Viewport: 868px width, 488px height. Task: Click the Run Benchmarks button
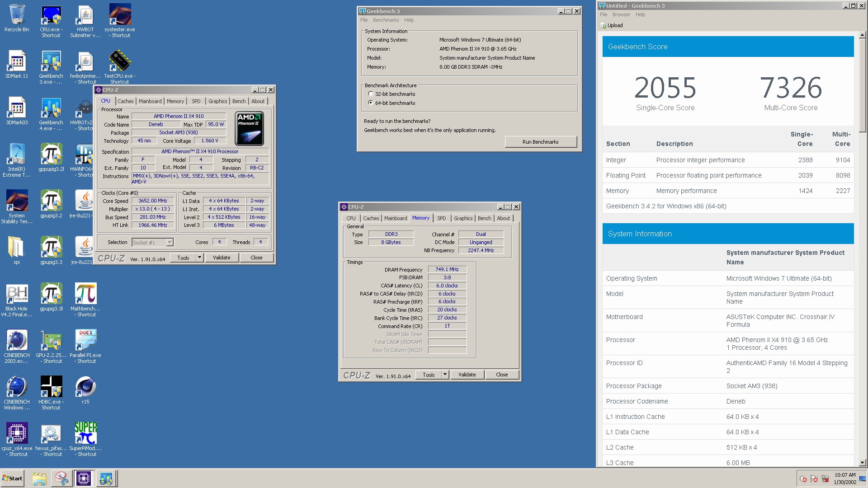pos(541,142)
